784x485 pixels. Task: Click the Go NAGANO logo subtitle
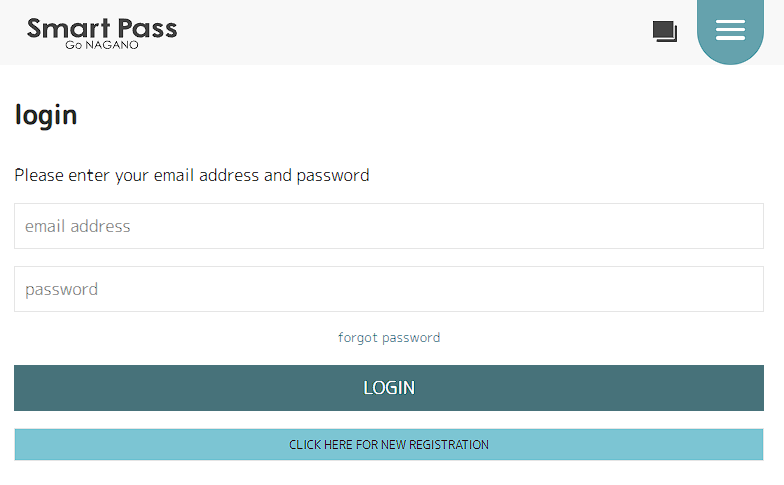102,45
